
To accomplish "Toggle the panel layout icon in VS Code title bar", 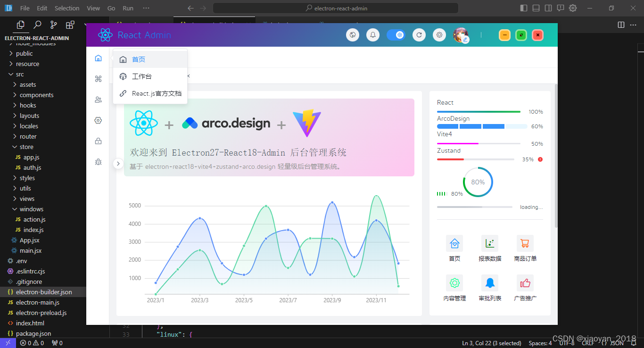I will point(536,8).
